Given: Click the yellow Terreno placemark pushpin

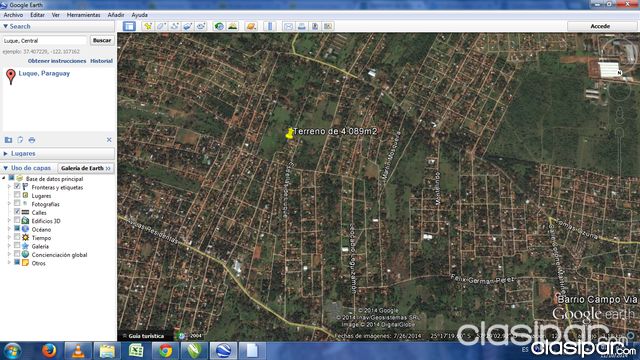Looking at the screenshot, I should pyautogui.click(x=289, y=133).
